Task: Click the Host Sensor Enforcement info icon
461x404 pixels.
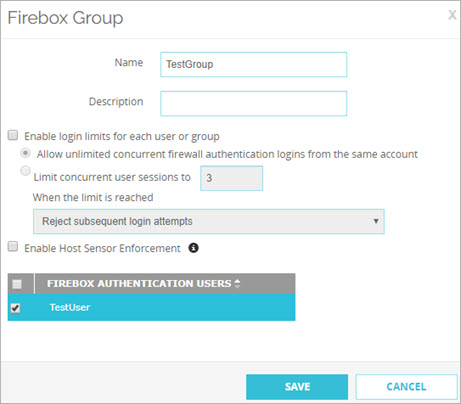Action: click(194, 248)
